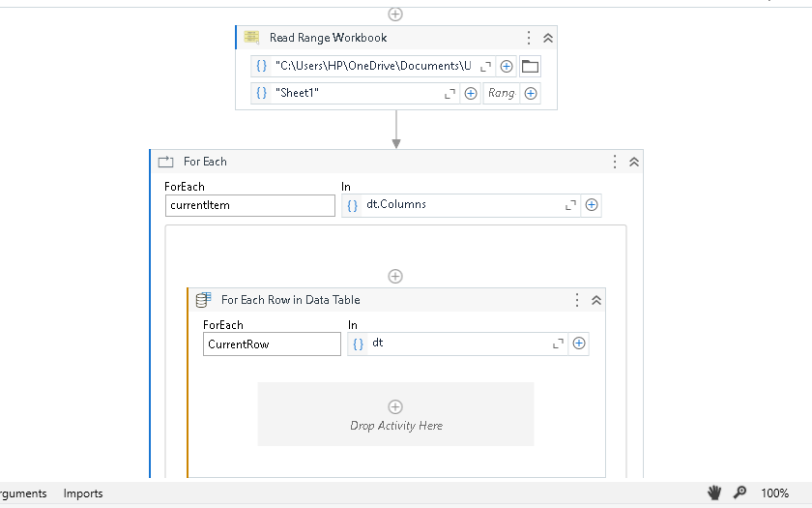Open expression editor for workbook path
Viewport: 812px width, 508px height.
486,67
